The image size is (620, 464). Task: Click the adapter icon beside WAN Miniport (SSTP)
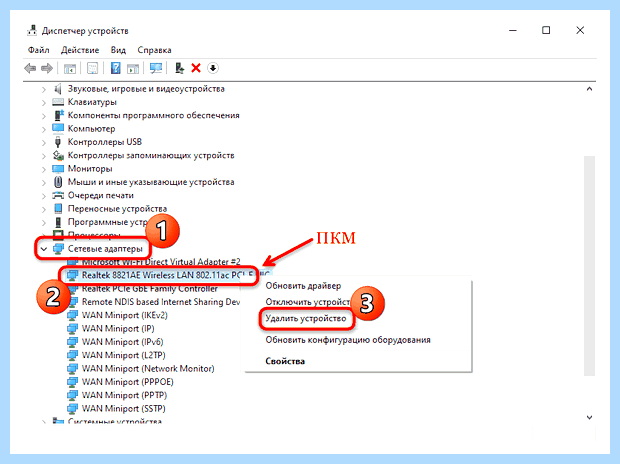coord(72,409)
